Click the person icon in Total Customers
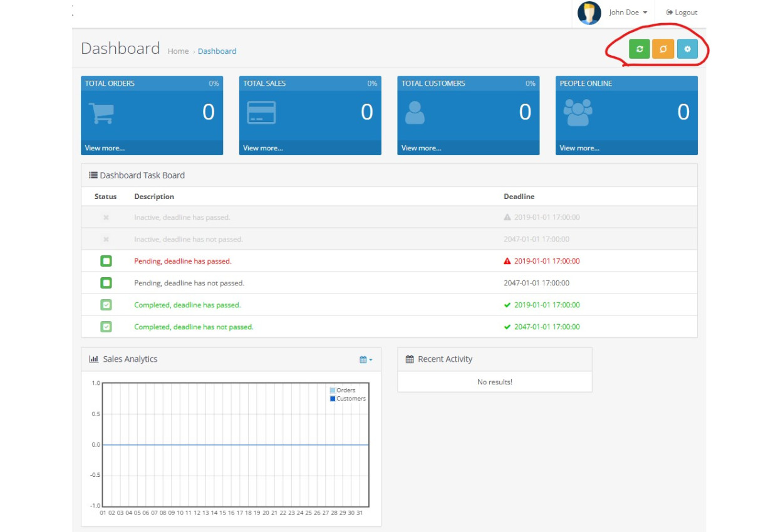The image size is (783, 532). (415, 113)
